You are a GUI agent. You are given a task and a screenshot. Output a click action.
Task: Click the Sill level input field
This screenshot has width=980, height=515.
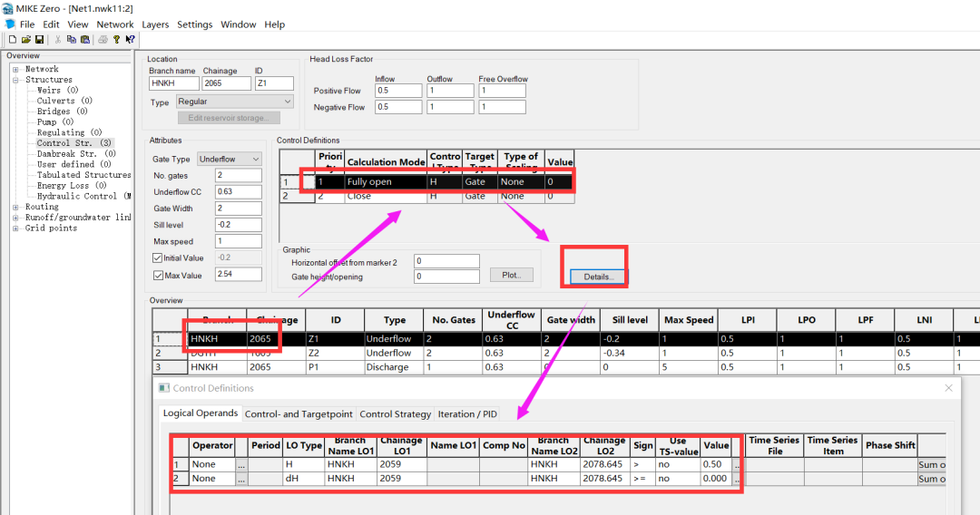pyautogui.click(x=238, y=225)
